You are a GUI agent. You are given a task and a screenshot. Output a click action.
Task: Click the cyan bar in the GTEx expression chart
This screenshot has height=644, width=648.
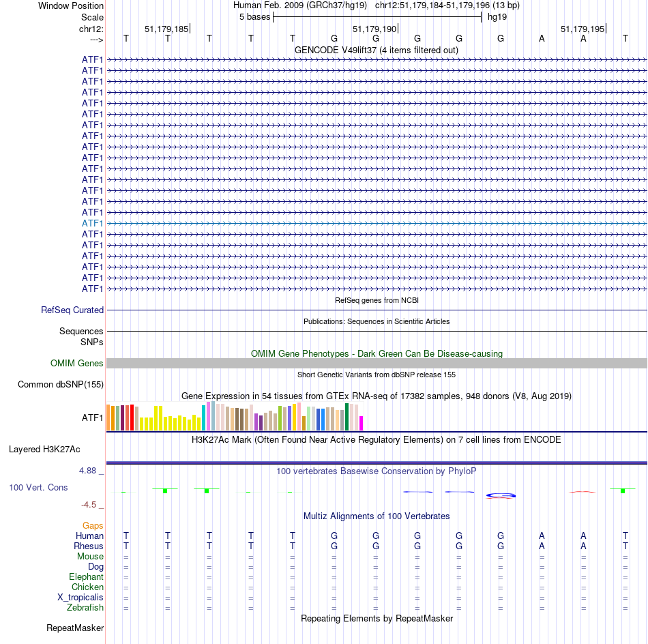tap(204, 418)
